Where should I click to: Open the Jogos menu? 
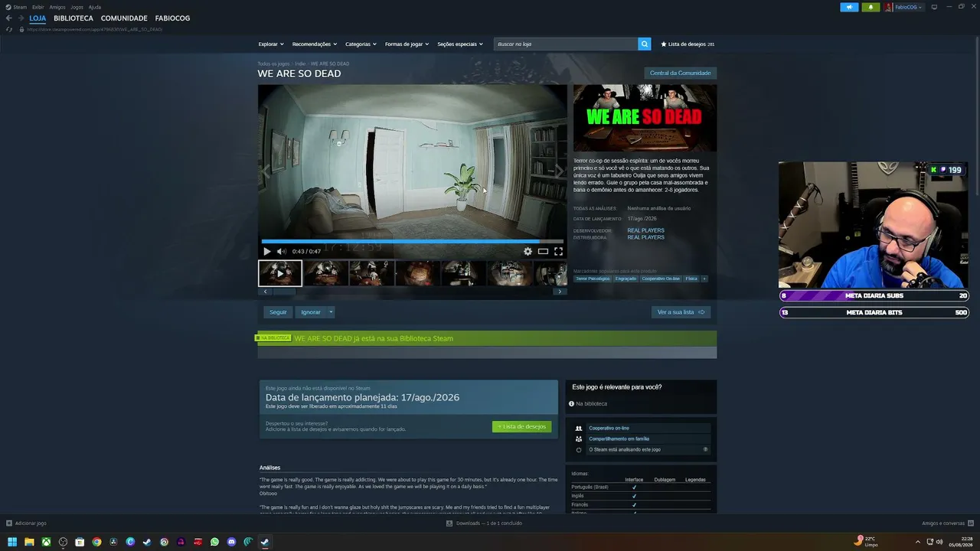(x=77, y=7)
